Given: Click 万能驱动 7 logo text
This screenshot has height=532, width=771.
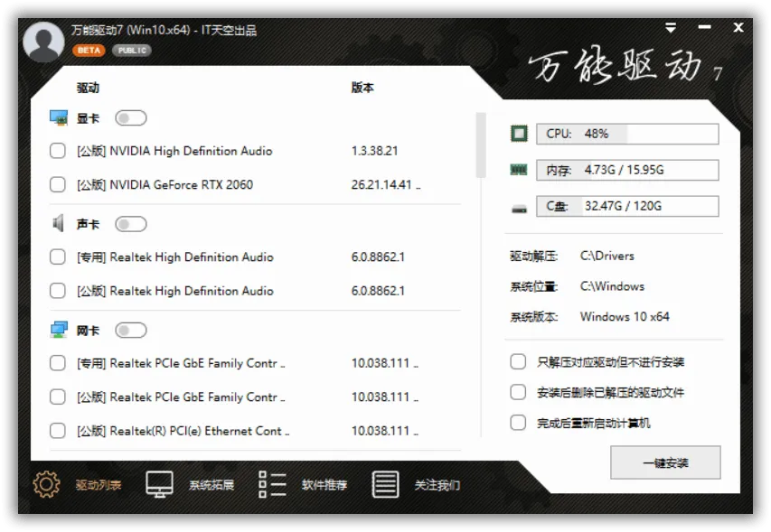Looking at the screenshot, I should pyautogui.click(x=625, y=67).
